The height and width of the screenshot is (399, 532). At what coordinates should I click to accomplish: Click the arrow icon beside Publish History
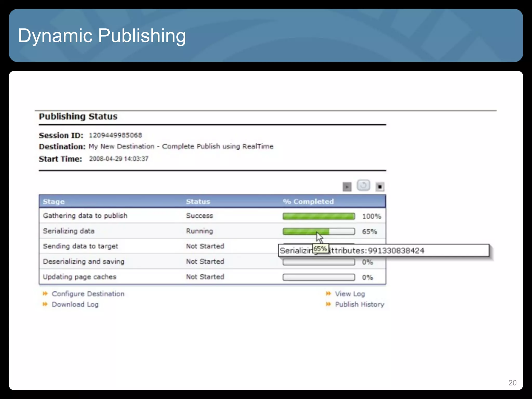click(329, 304)
